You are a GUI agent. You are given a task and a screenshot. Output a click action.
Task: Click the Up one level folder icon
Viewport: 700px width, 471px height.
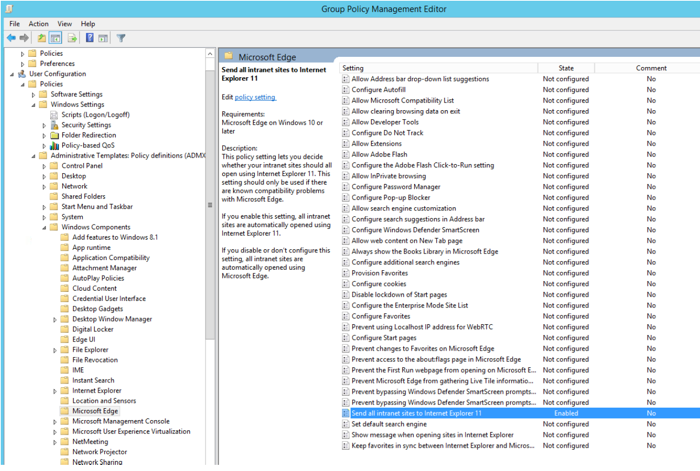pyautogui.click(x=42, y=38)
